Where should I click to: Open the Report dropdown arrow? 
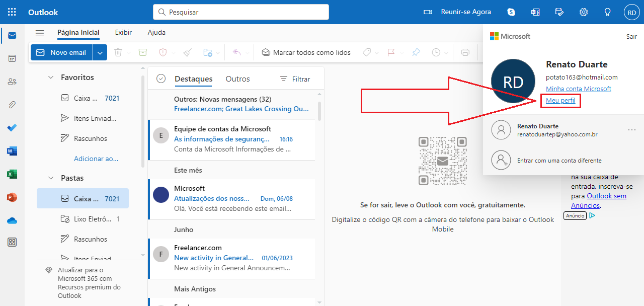click(174, 53)
